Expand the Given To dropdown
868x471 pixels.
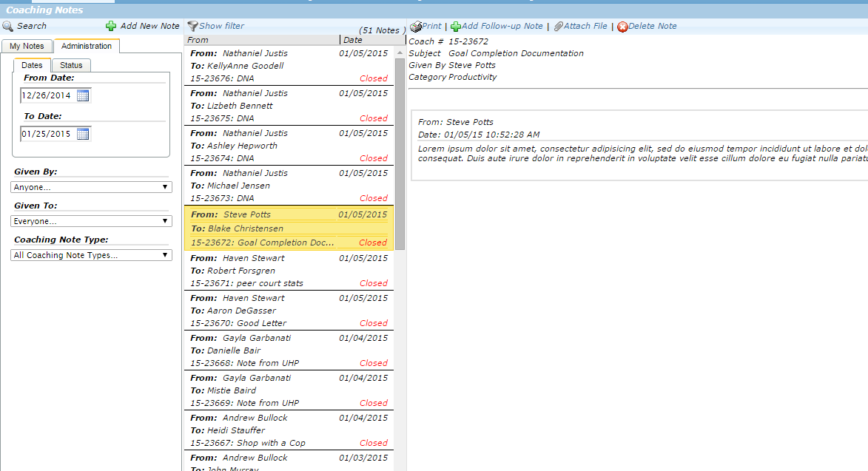click(92, 221)
